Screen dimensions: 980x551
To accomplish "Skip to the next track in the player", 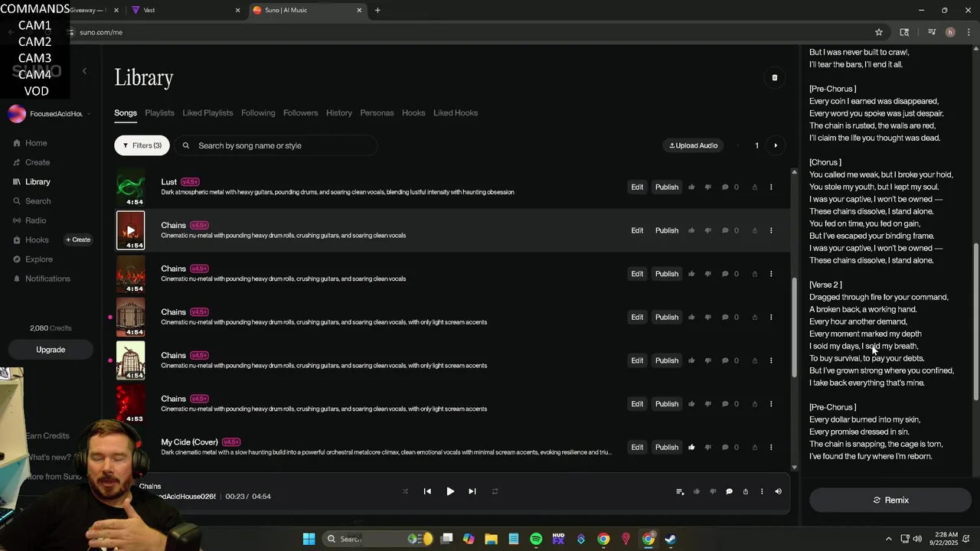I will coord(472,491).
